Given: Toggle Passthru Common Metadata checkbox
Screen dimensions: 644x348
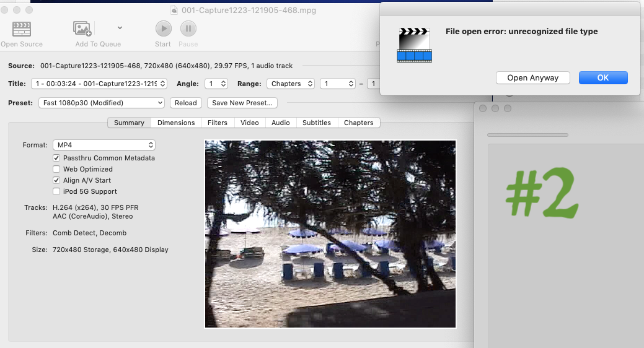Looking at the screenshot, I should (57, 158).
